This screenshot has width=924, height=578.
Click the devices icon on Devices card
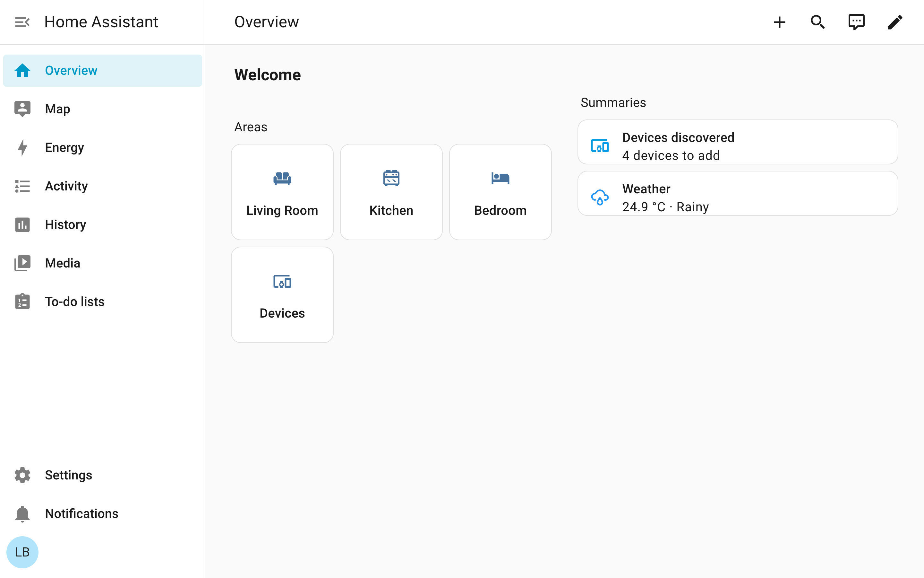pyautogui.click(x=282, y=281)
